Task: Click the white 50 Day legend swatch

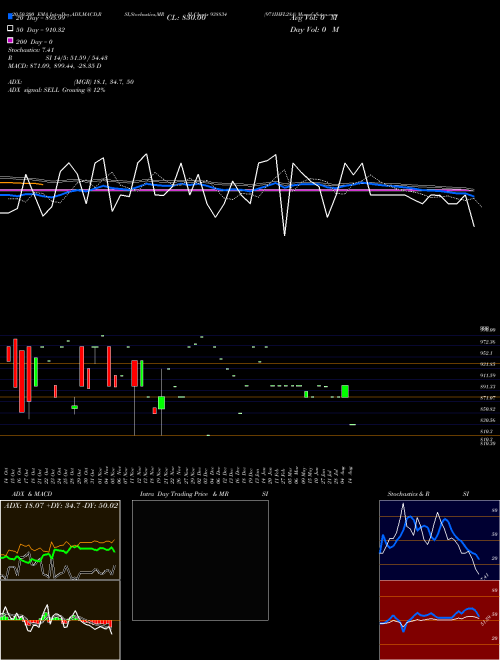Action: pos(11,29)
